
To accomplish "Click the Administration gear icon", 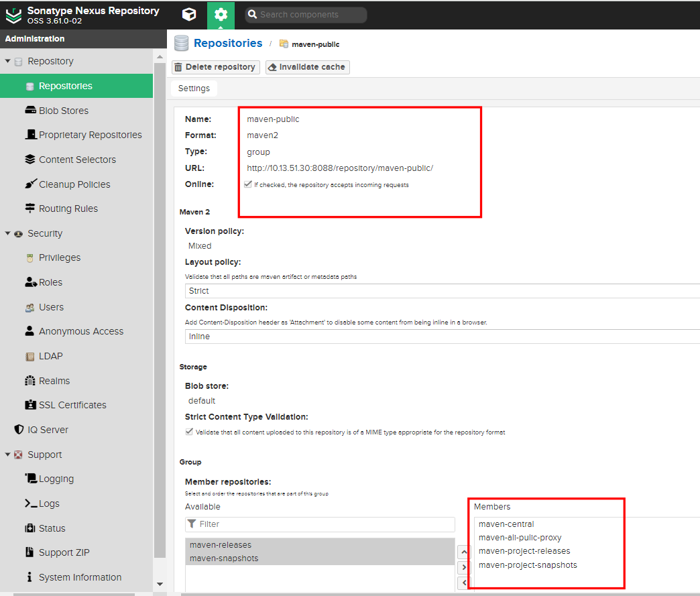I will pos(221,15).
